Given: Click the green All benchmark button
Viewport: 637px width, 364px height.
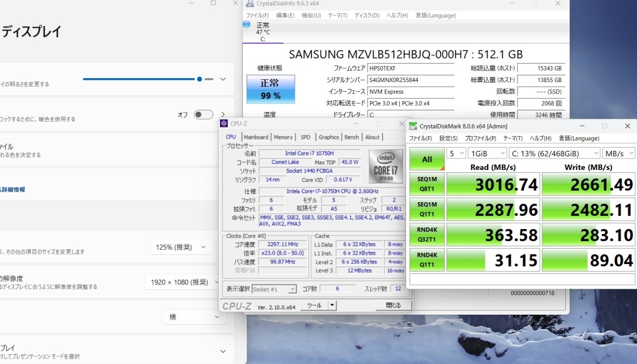Looking at the screenshot, I should 427,159.
